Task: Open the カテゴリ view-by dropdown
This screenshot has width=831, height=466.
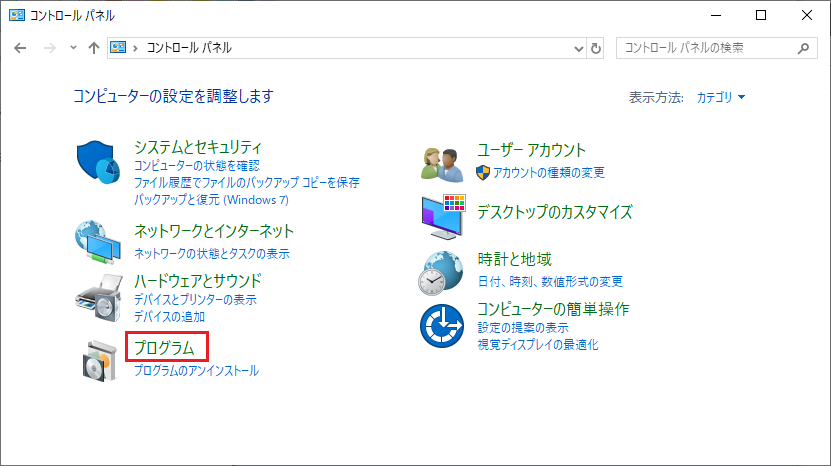Action: pyautogui.click(x=721, y=97)
